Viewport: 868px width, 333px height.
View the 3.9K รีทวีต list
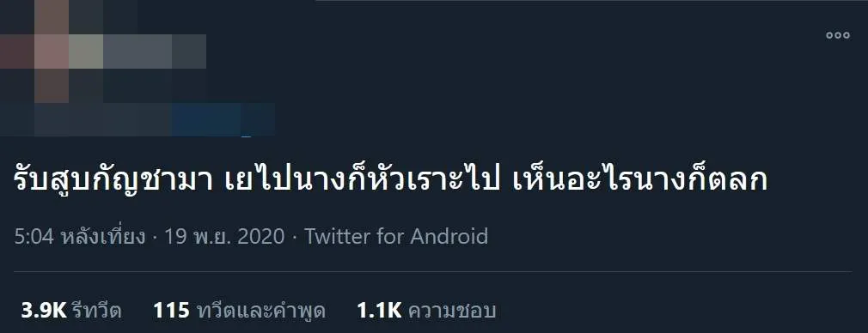(x=70, y=311)
